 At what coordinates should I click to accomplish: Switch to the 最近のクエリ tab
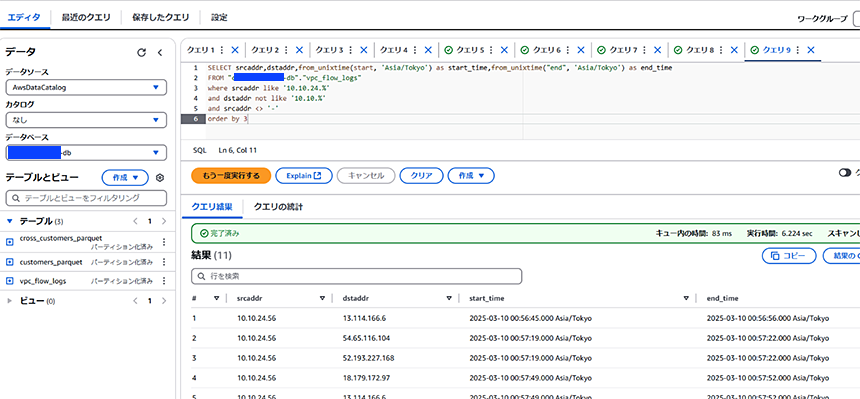pos(85,17)
